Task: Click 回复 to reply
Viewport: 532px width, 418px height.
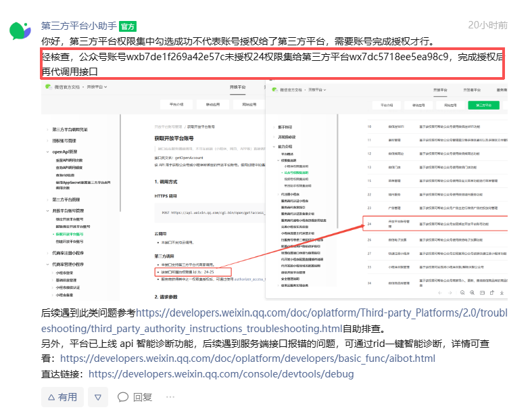Action: coord(135,397)
